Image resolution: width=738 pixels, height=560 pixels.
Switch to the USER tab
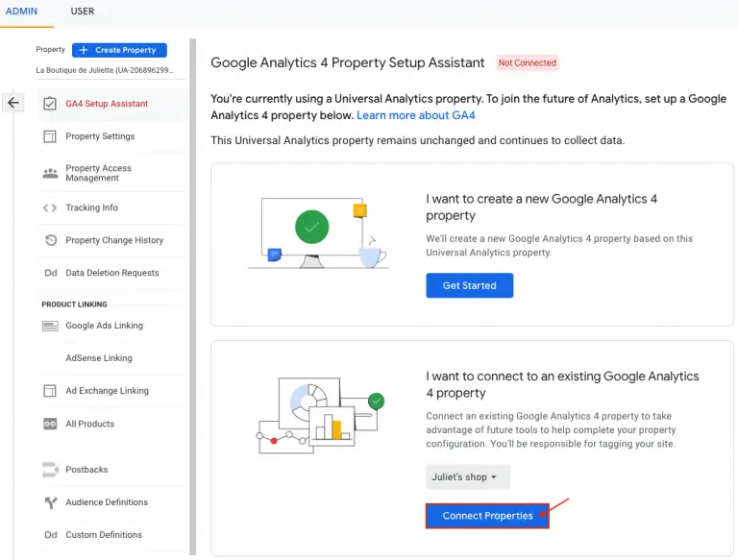[x=83, y=12]
